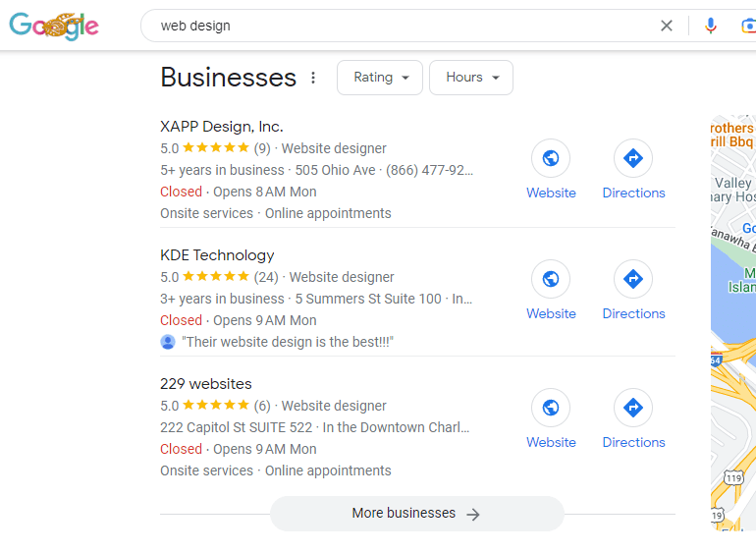Click into the web design search field
This screenshot has width=756, height=553.
tap(393, 26)
